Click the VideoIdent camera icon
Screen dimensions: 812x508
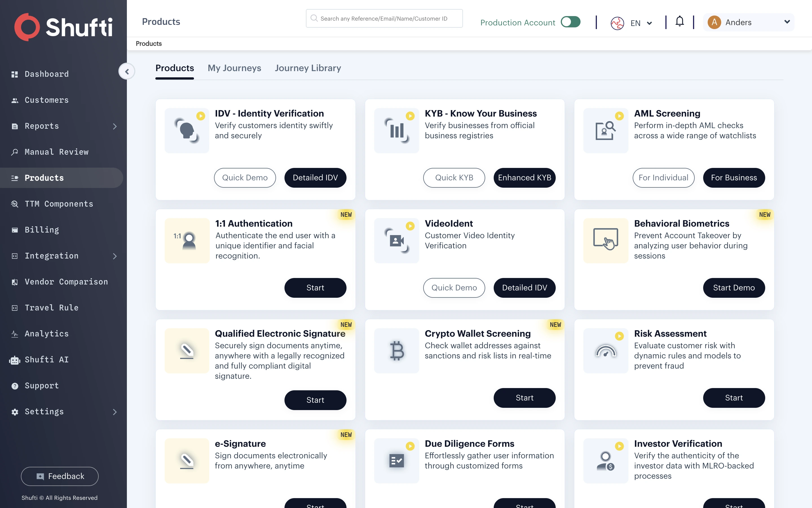[x=397, y=240]
